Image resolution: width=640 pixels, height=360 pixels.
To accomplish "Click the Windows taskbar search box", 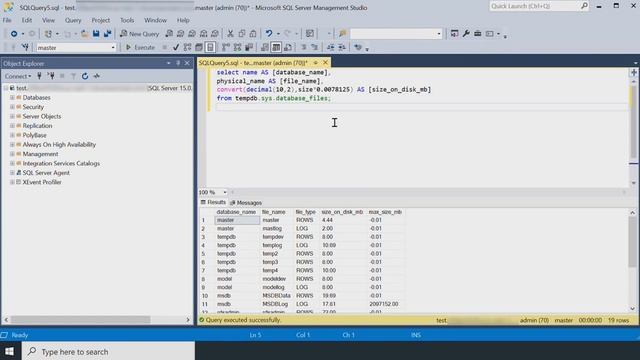I will tap(108, 351).
